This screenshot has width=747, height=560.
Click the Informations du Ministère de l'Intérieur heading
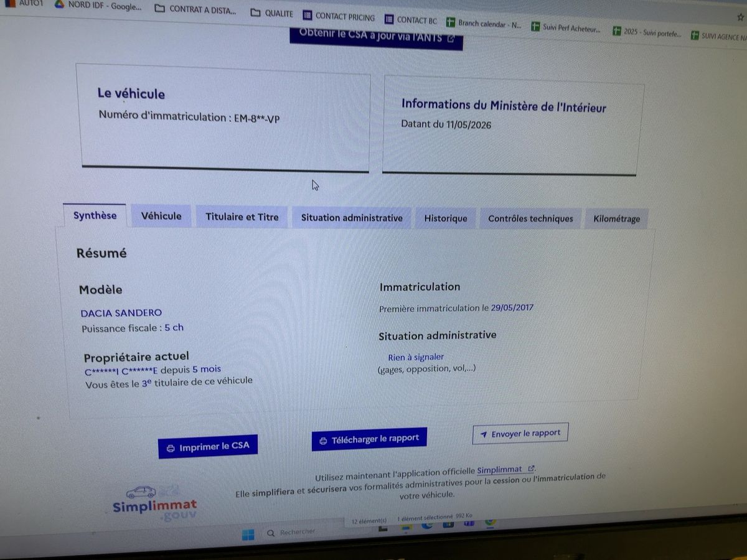pyautogui.click(x=504, y=106)
